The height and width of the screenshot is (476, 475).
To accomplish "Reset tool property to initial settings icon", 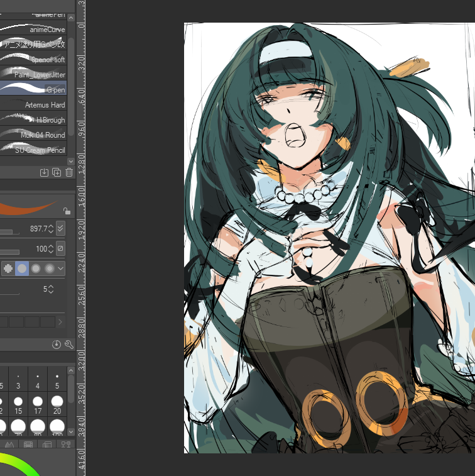I will coord(57,345).
